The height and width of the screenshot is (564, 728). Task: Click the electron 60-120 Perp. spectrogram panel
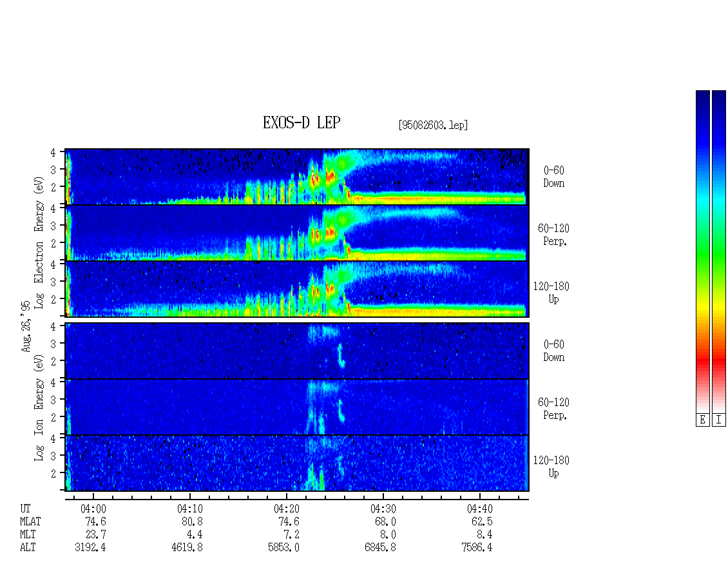pyautogui.click(x=297, y=233)
